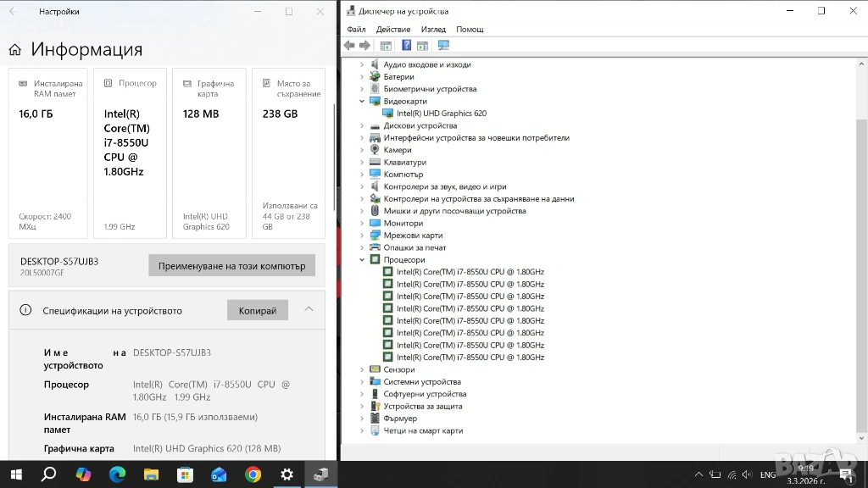Image resolution: width=868 pixels, height=488 pixels.
Task: Toggle the show/hide console tree icon
Action: click(x=386, y=46)
